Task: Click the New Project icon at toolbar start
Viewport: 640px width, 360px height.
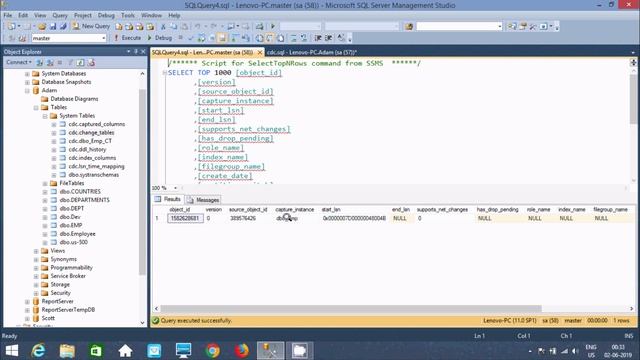Action: (11, 27)
